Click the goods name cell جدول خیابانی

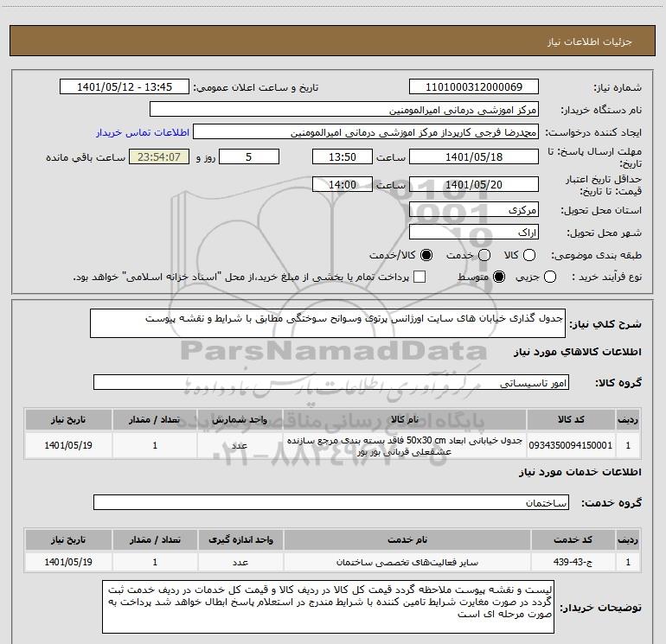tap(405, 446)
